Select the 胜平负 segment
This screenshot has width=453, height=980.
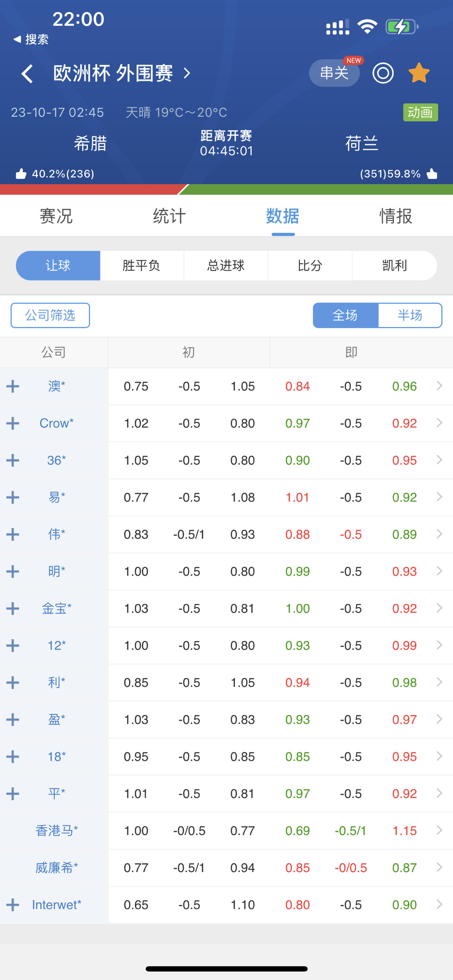pyautogui.click(x=142, y=265)
